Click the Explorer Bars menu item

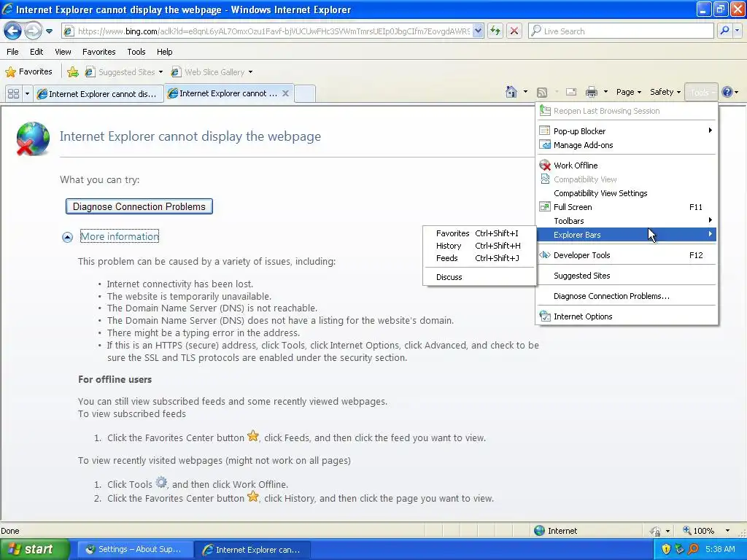(x=627, y=234)
